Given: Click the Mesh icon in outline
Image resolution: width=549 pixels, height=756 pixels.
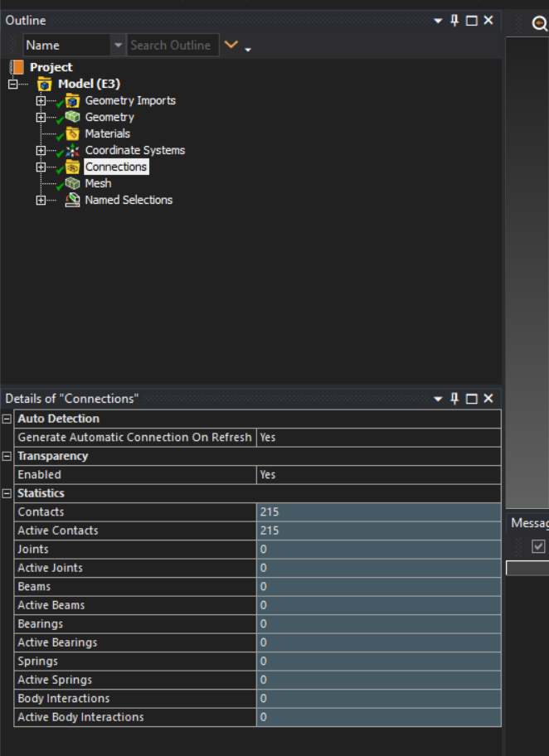Looking at the screenshot, I should click(x=73, y=183).
